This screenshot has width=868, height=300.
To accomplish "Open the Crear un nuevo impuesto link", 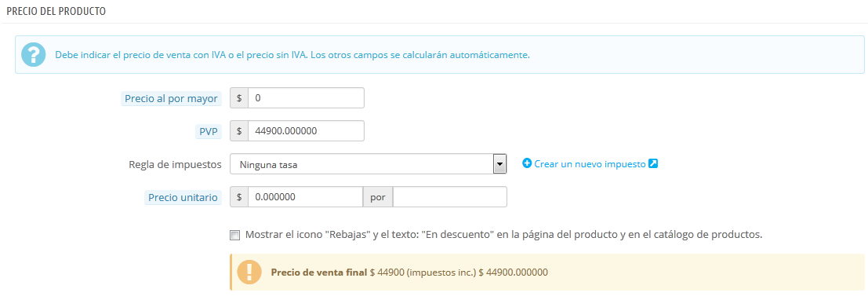I will click(x=590, y=163).
